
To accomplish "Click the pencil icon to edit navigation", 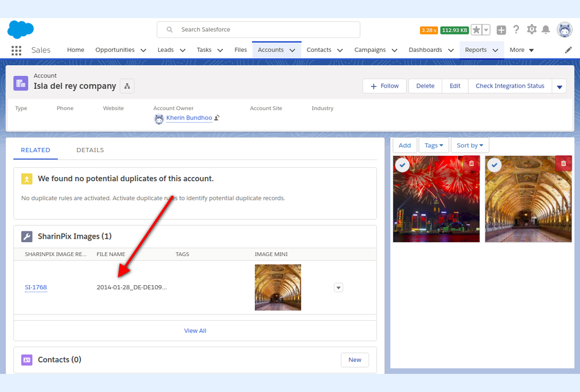I will [568, 50].
